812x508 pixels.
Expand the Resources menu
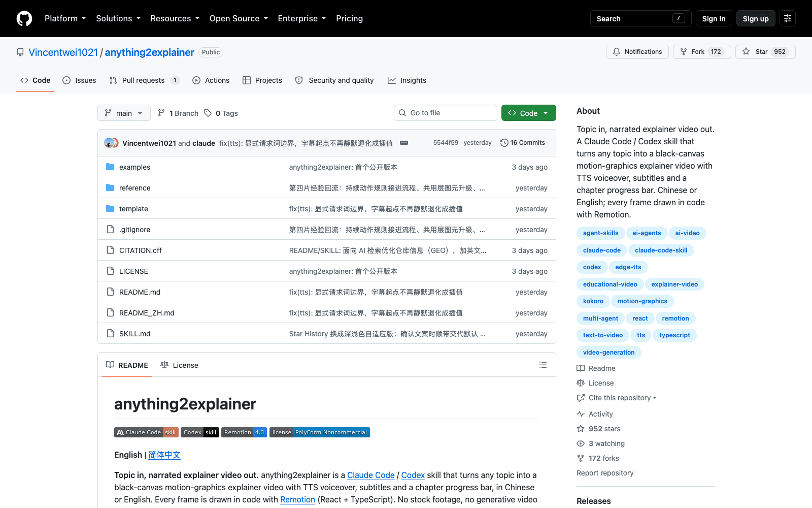175,18
